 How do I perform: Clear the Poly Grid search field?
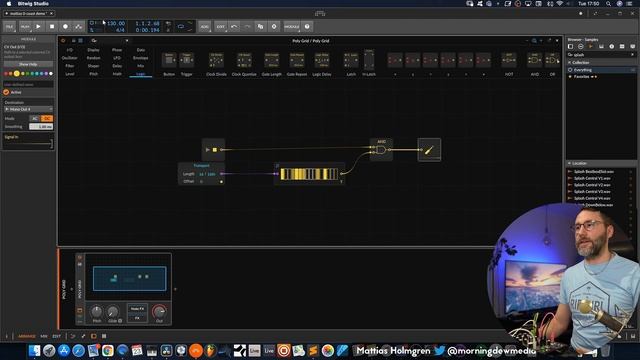point(127,41)
